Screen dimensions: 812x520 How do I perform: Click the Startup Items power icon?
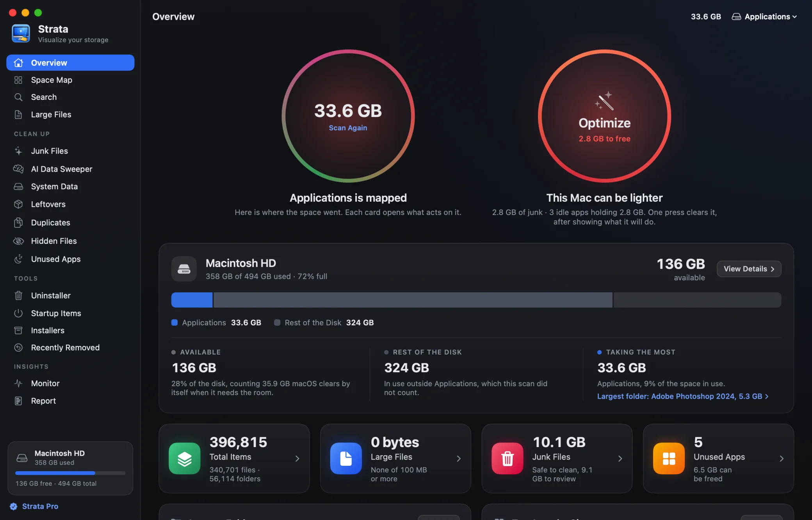[18, 313]
